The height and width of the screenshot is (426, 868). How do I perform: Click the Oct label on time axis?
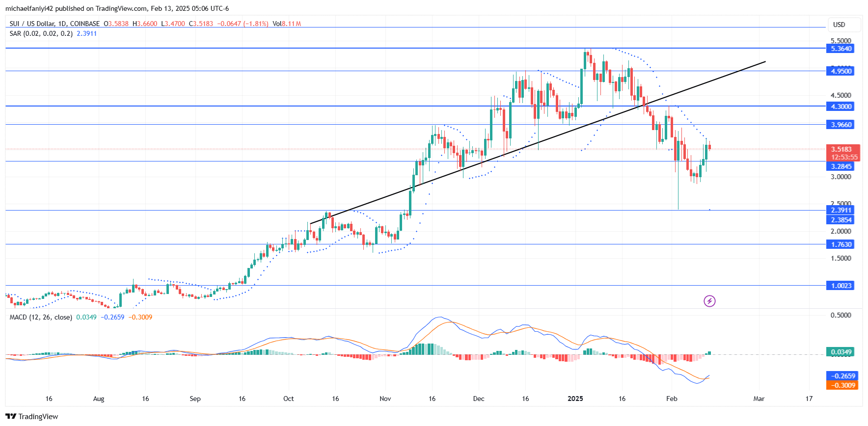[289, 399]
